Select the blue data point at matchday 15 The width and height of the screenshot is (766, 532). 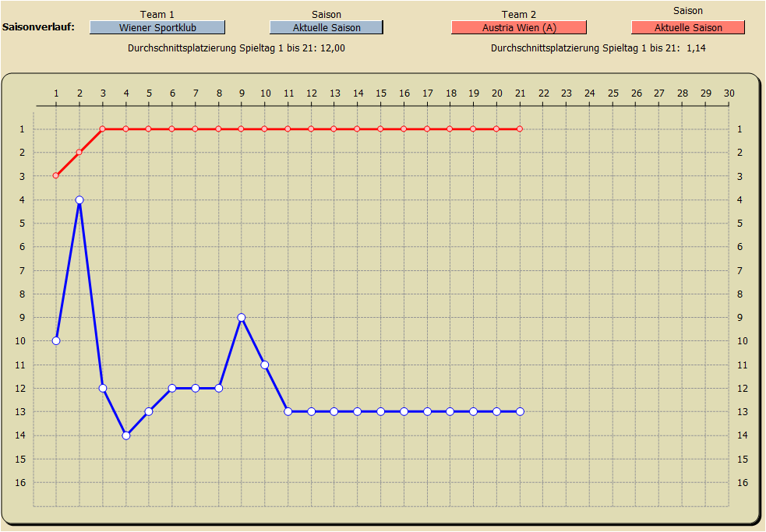click(x=380, y=411)
